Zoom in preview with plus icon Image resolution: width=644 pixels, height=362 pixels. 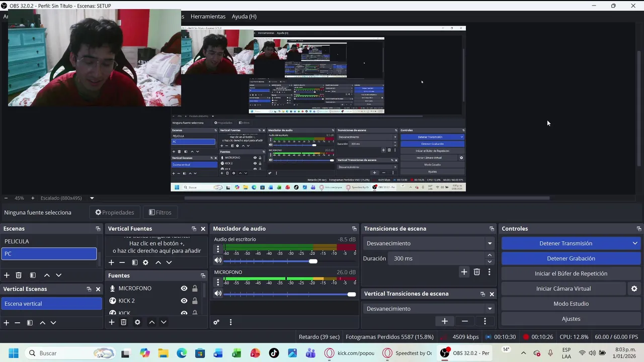33,198
